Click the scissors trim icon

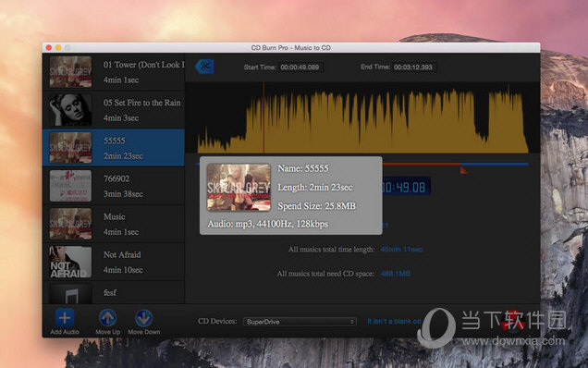[x=204, y=67]
